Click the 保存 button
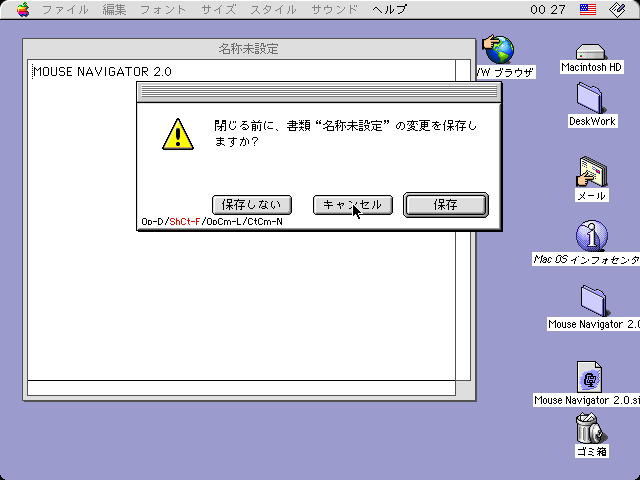 [446, 205]
